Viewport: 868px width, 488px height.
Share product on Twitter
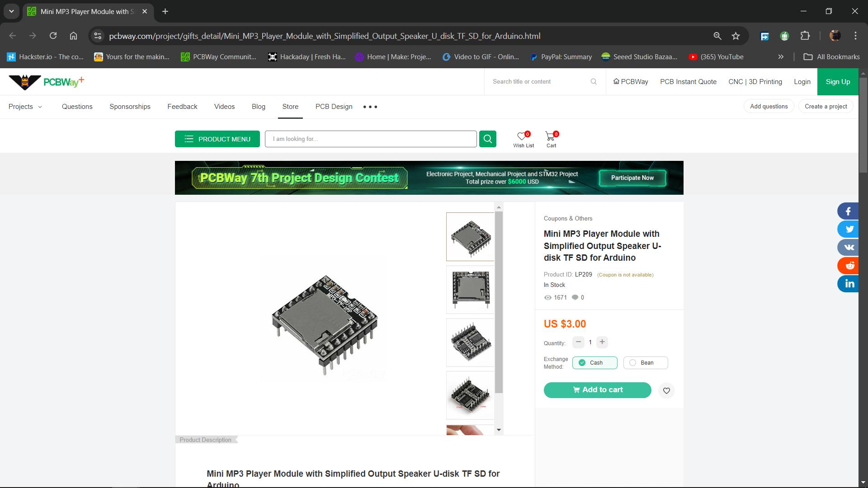pyautogui.click(x=848, y=229)
